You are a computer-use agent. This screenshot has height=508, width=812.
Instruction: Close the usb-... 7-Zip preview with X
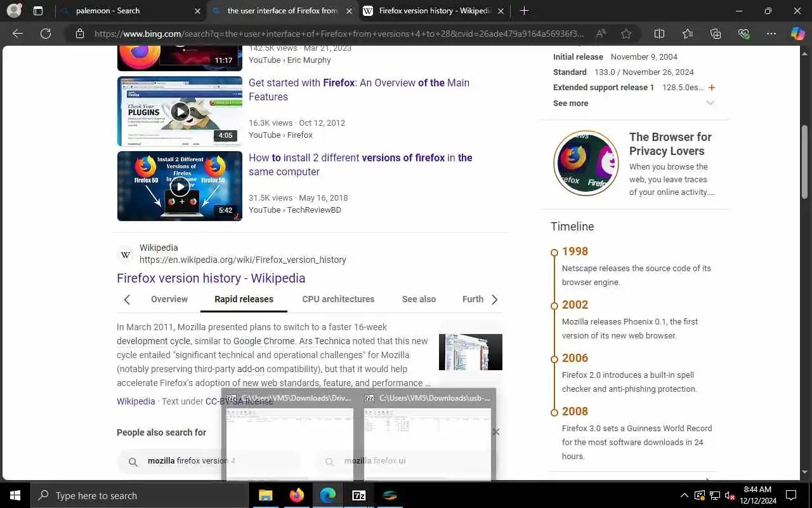[496, 432]
